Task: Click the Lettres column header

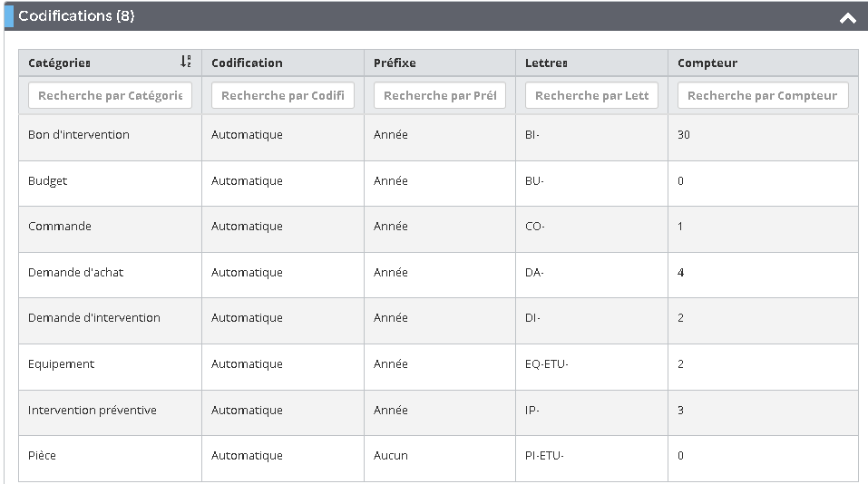Action: 546,63
